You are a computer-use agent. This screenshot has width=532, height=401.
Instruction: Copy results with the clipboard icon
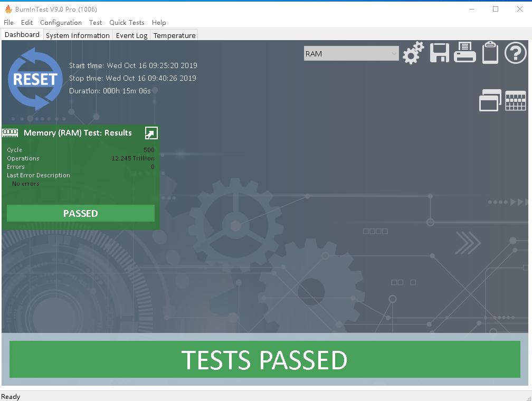point(490,52)
